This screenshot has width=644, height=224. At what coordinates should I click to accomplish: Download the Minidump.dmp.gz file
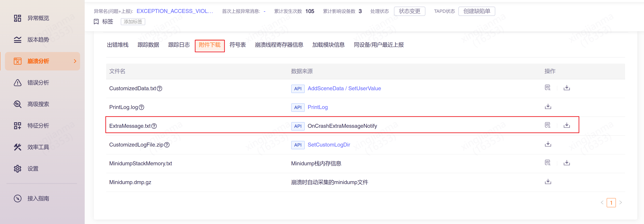pyautogui.click(x=548, y=182)
